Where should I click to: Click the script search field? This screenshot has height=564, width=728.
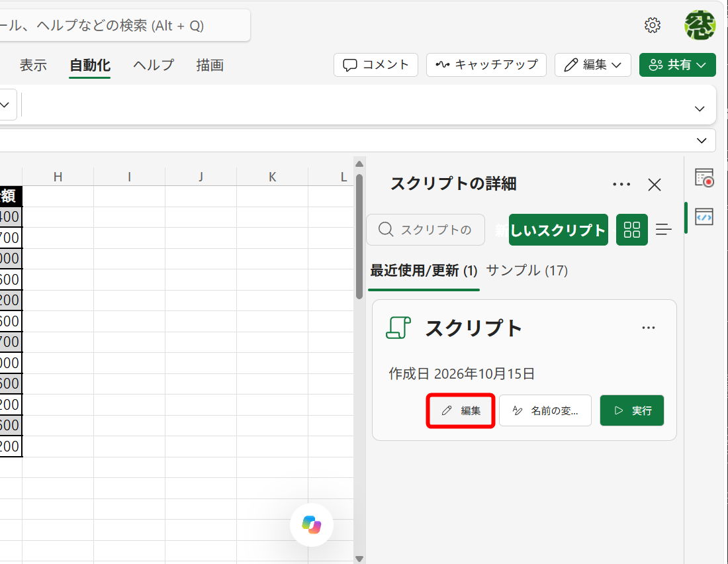[426, 230]
